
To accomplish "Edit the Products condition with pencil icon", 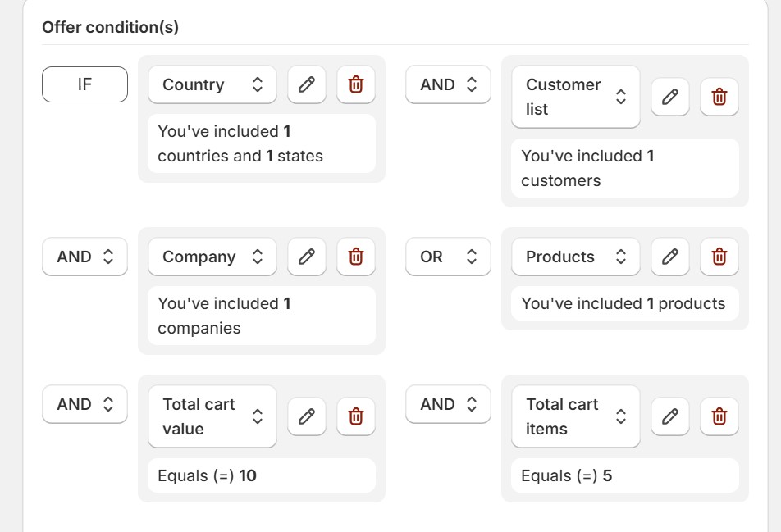I will pyautogui.click(x=669, y=257).
